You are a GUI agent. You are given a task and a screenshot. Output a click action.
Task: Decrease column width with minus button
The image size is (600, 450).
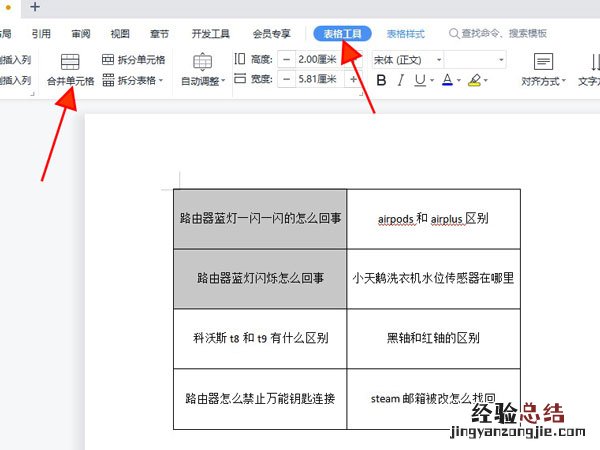point(287,80)
